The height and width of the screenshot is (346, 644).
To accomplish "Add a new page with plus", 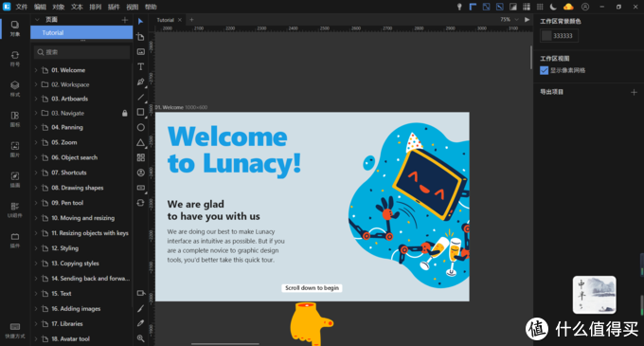I will point(125,20).
